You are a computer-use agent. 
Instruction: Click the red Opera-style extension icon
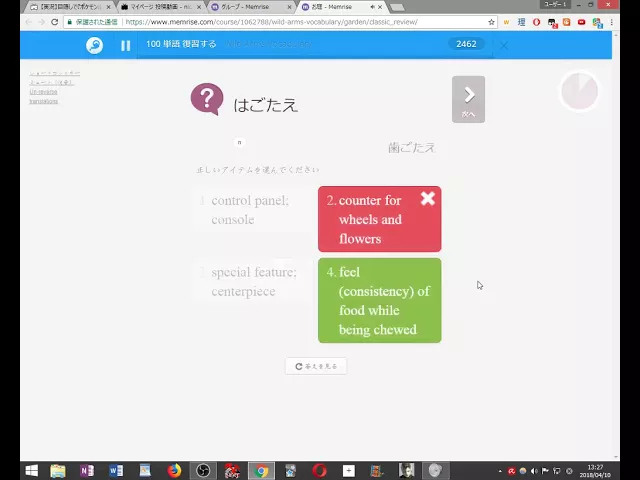click(x=536, y=22)
